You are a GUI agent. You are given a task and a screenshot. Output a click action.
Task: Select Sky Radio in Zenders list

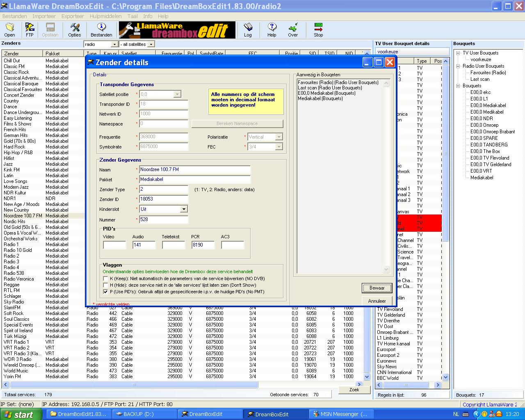coord(14,302)
